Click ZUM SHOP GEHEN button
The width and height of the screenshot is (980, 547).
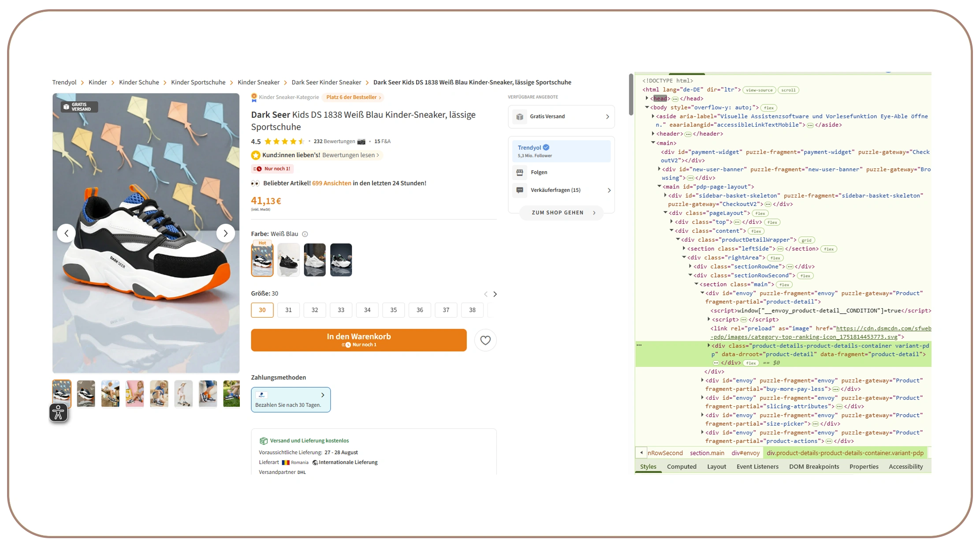coord(561,213)
